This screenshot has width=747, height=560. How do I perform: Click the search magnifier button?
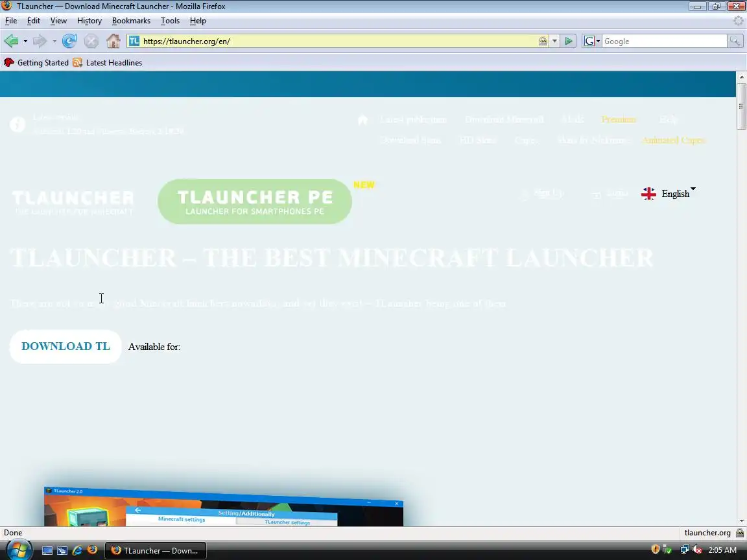coord(735,41)
